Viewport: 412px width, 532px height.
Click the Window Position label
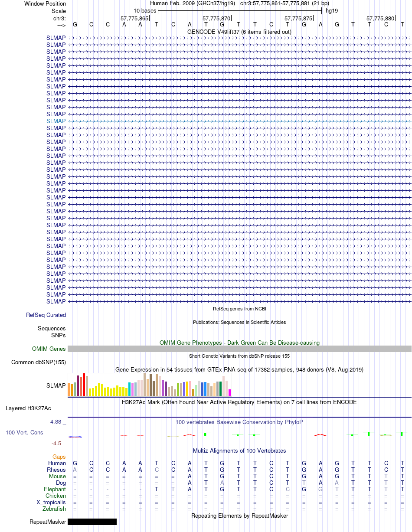45,3
